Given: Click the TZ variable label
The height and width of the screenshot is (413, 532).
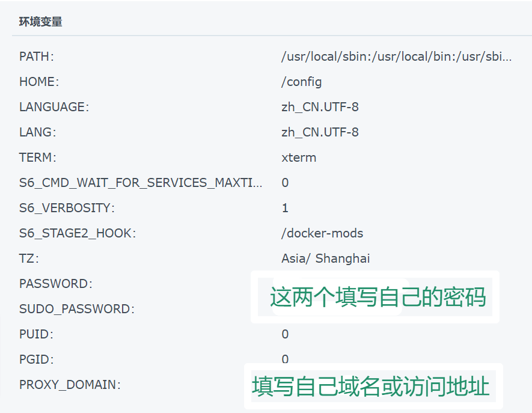Looking at the screenshot, I should (29, 259).
